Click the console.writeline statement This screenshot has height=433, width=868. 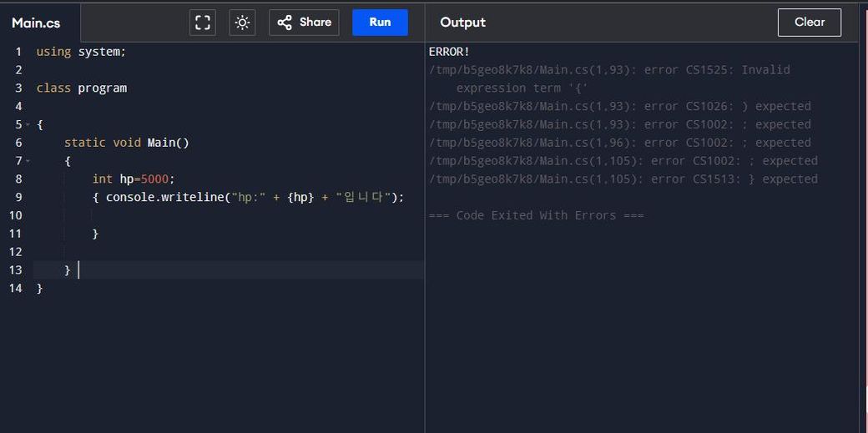(250, 198)
